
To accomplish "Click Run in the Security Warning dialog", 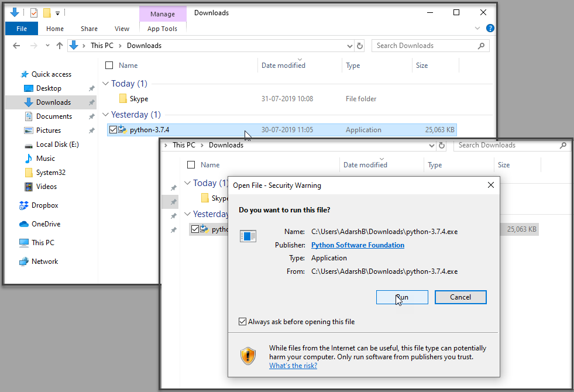I will (x=402, y=297).
